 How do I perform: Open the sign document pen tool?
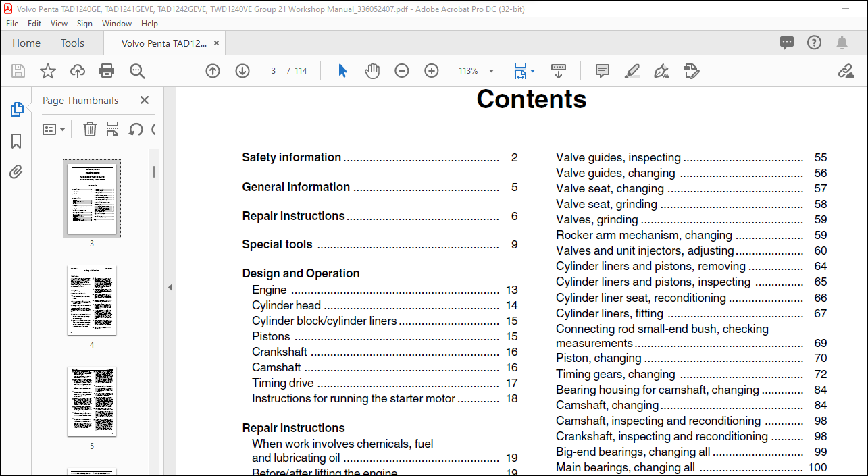pyautogui.click(x=662, y=71)
